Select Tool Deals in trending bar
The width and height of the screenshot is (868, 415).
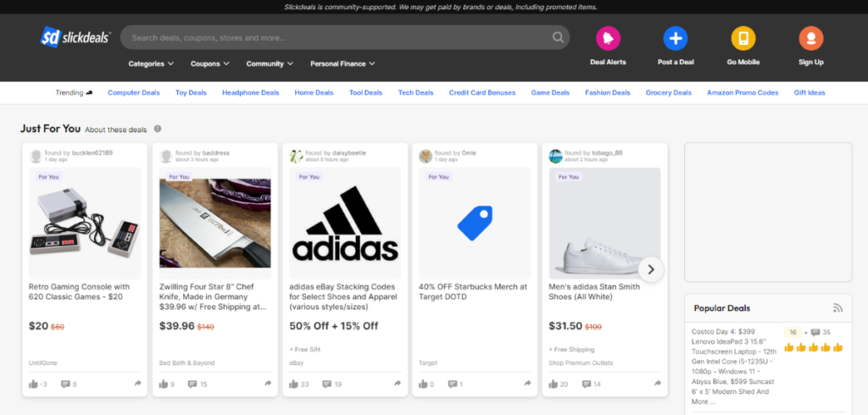366,93
